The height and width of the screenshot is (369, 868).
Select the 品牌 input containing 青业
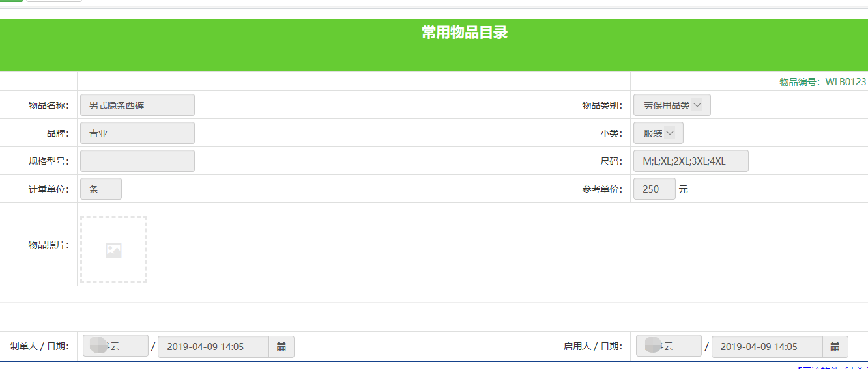[137, 133]
